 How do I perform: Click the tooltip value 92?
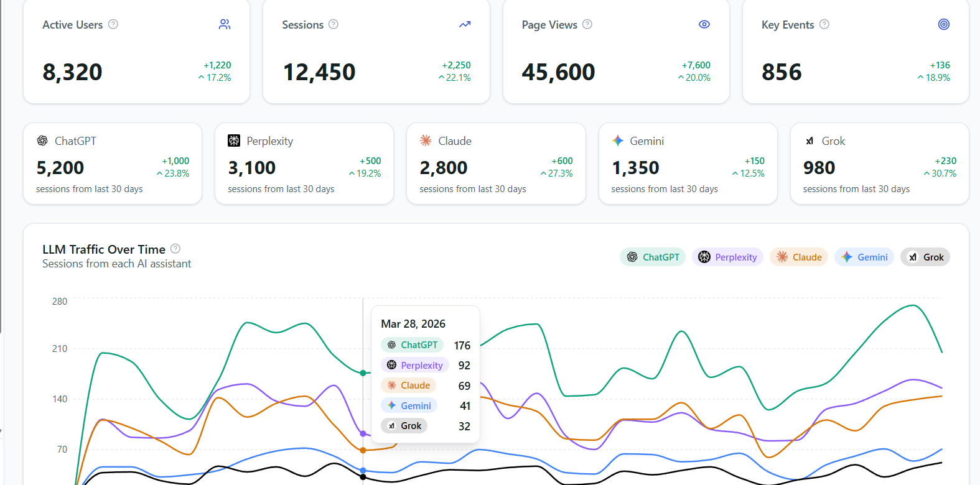pyautogui.click(x=464, y=366)
